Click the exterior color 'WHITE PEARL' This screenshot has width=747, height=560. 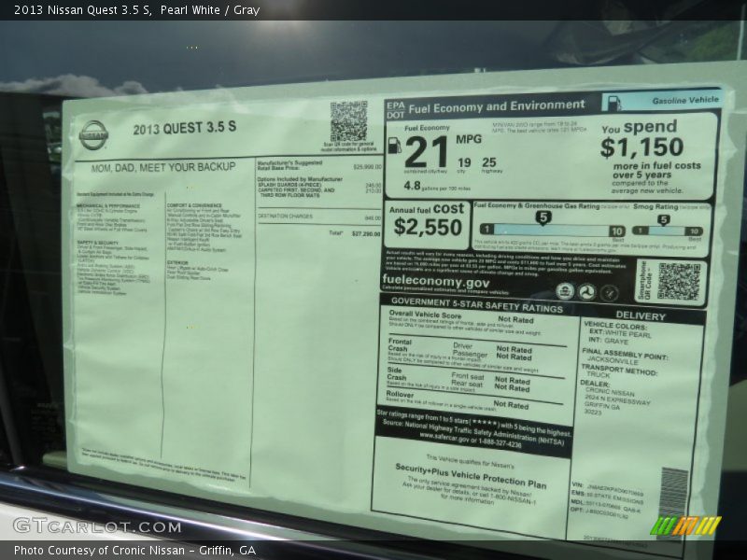click(x=627, y=333)
